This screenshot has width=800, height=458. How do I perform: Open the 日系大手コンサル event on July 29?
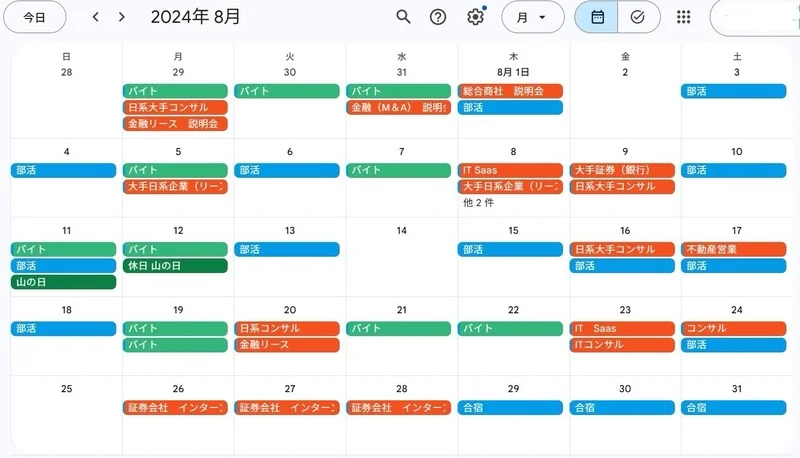click(x=175, y=107)
